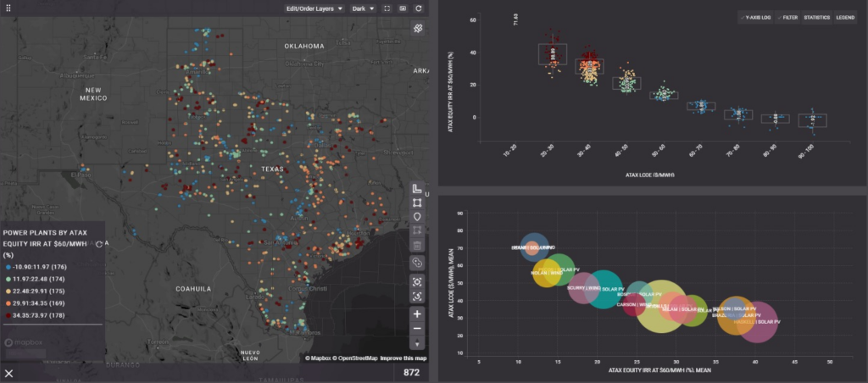Click the blue -10.90:11.97 legend swatch
This screenshot has width=868, height=383.
7,267
